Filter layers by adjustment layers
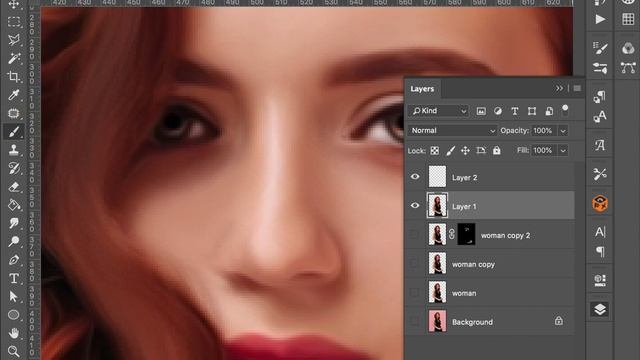The height and width of the screenshot is (360, 640). pos(498,111)
